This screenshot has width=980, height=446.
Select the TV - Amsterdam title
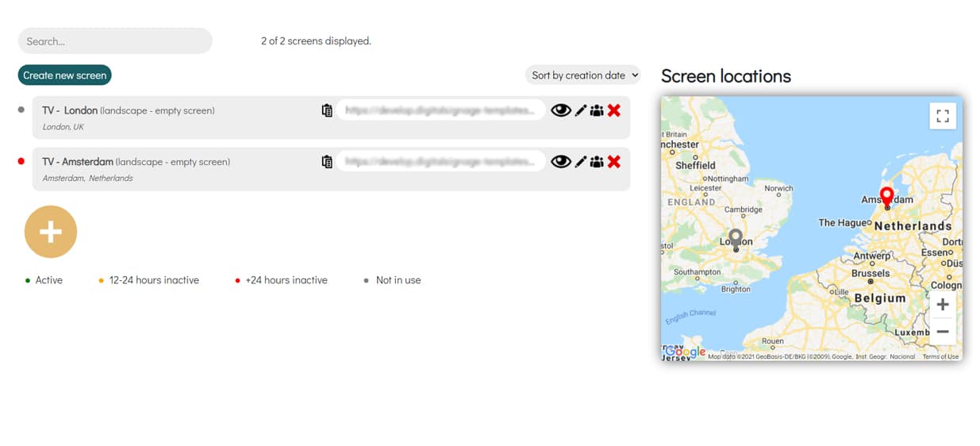78,162
